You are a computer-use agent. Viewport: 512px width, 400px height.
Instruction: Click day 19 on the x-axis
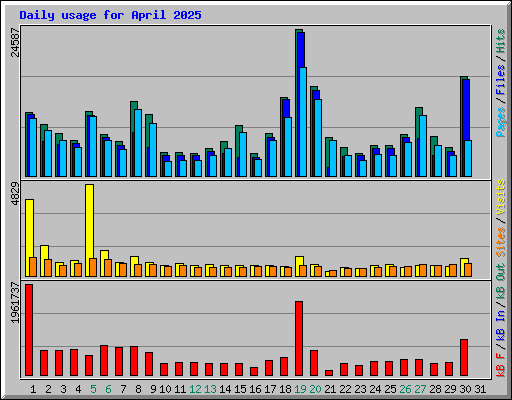point(300,389)
